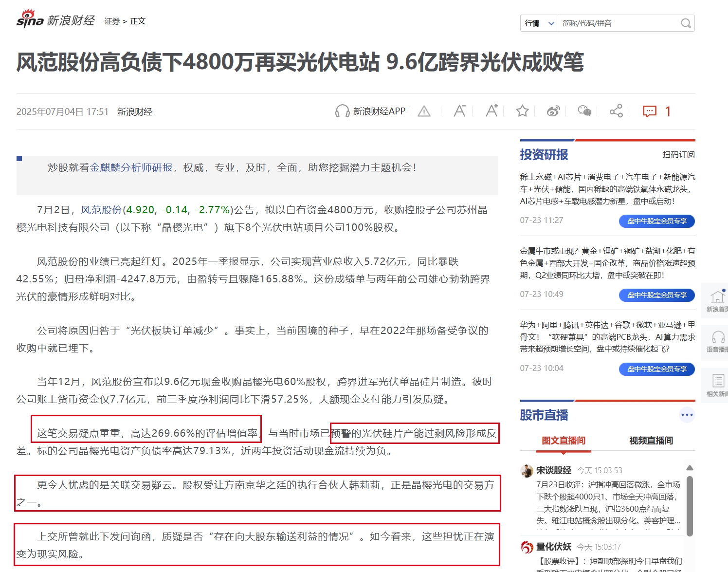The height and width of the screenshot is (572, 728).
Task: Switch to 视频直播间 tab
Action: coord(651,441)
